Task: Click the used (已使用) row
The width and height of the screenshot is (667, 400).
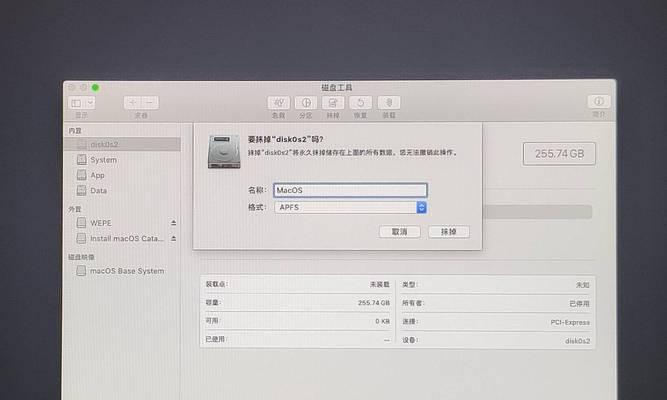Action: pyautogui.click(x=297, y=340)
